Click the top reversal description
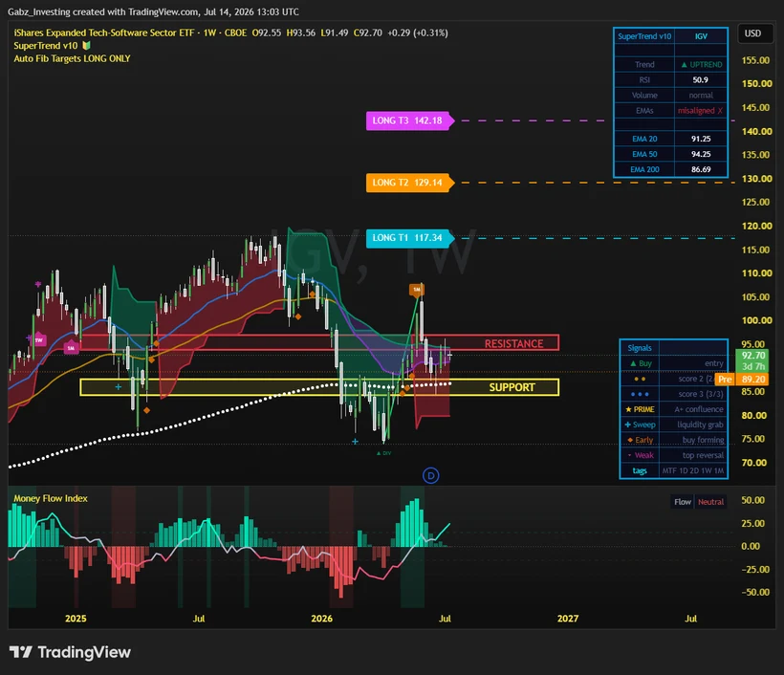Viewport: 784px width, 675px height. (x=703, y=455)
